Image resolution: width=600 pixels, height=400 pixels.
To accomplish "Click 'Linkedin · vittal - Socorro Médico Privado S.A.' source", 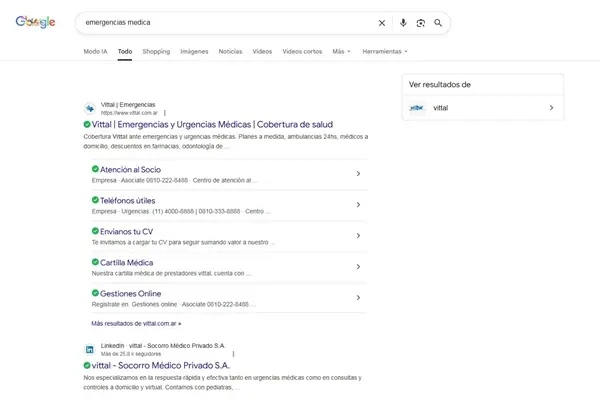I will tap(163, 346).
